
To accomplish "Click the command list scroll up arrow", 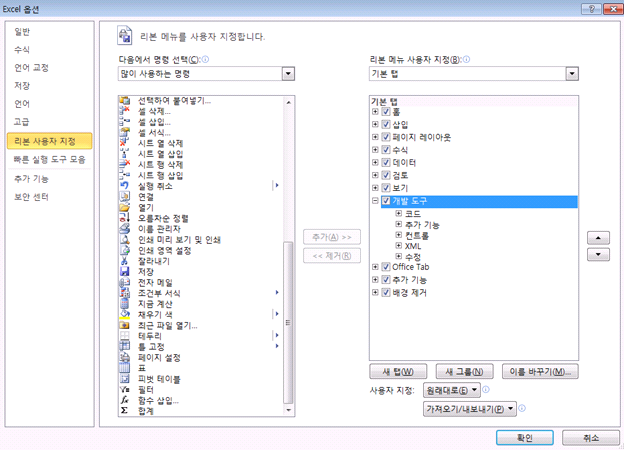I will pos(288,102).
